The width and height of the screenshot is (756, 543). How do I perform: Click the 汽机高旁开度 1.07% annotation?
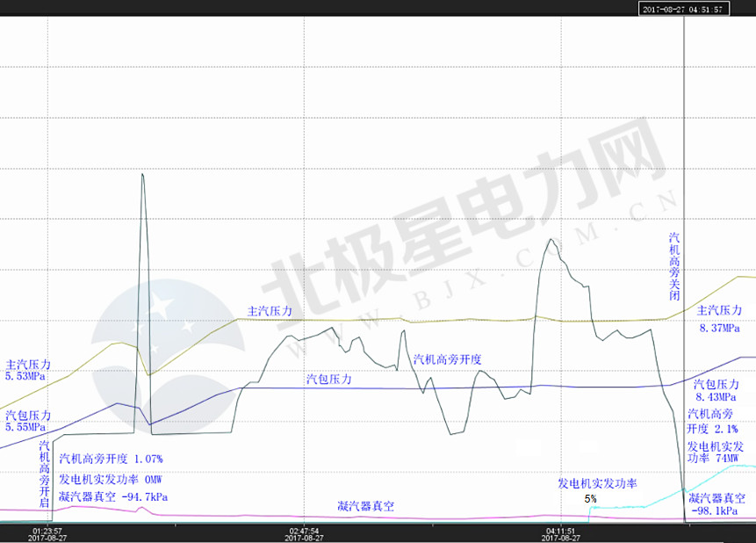(110, 459)
